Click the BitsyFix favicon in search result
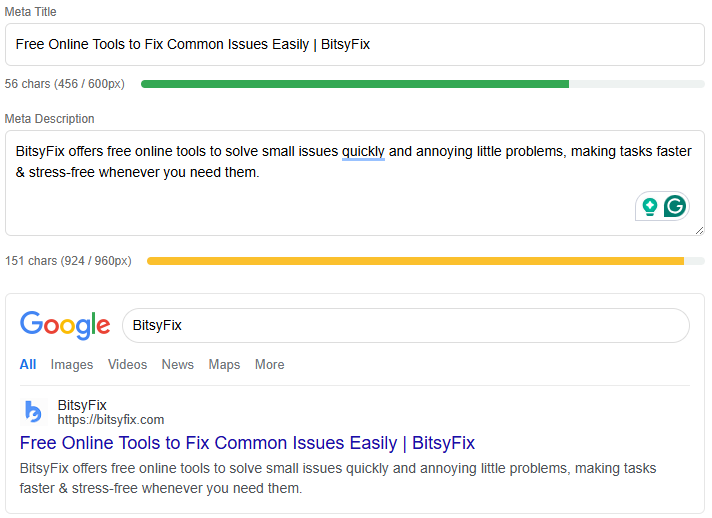The height and width of the screenshot is (518, 712). [34, 412]
